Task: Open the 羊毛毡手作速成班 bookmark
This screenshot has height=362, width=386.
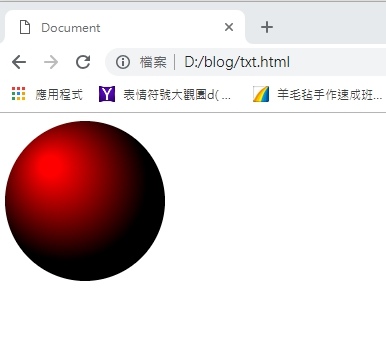Action: click(317, 94)
